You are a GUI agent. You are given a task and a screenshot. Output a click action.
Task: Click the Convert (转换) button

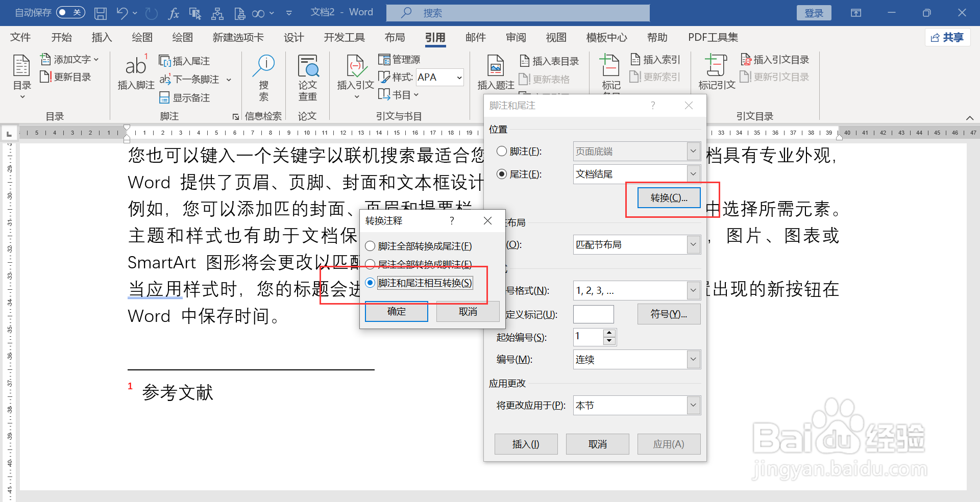click(669, 197)
